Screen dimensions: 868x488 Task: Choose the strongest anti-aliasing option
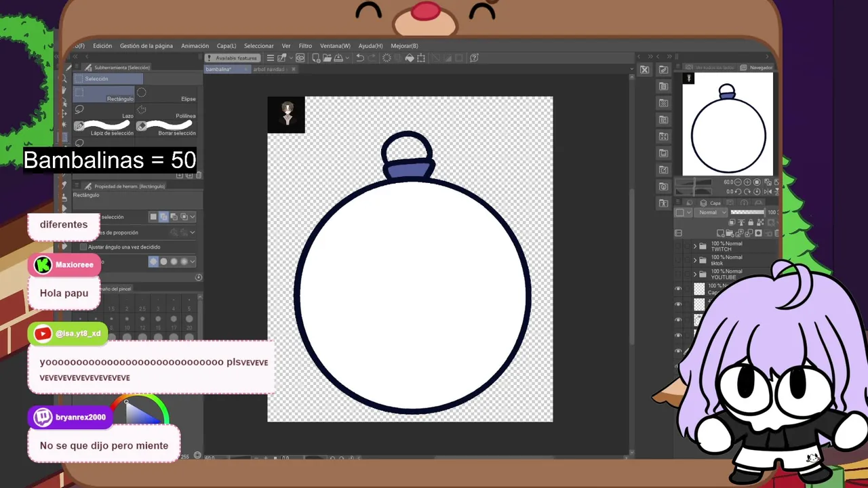coord(184,262)
